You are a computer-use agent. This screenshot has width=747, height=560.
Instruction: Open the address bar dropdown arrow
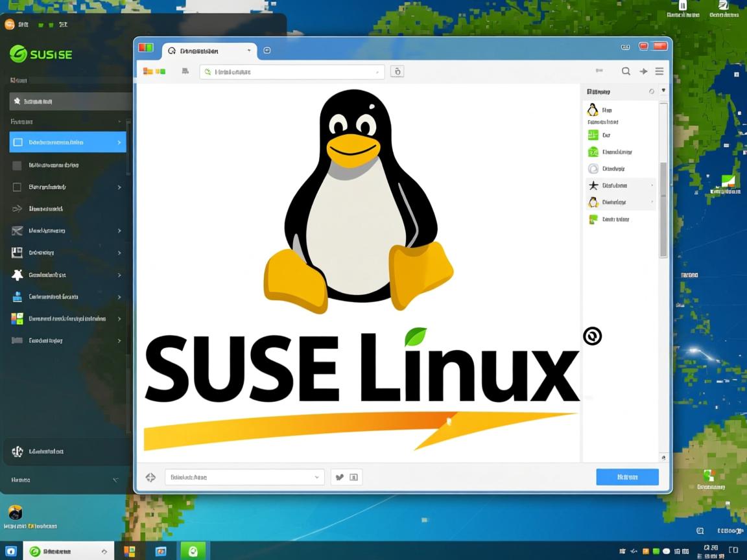376,72
